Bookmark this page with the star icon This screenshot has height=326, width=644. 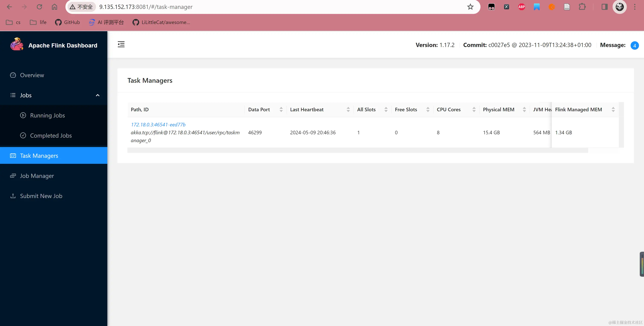470,7
